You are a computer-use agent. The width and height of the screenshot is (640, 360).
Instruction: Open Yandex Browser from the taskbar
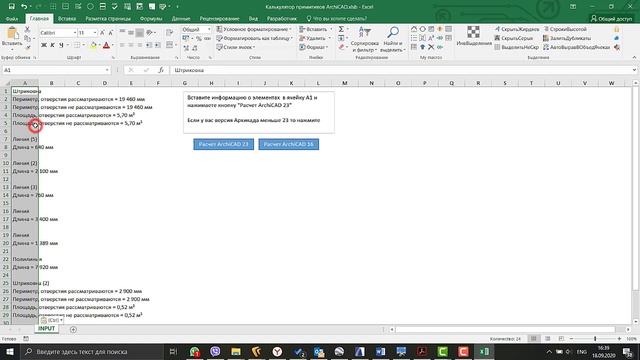pyautogui.click(x=277, y=351)
